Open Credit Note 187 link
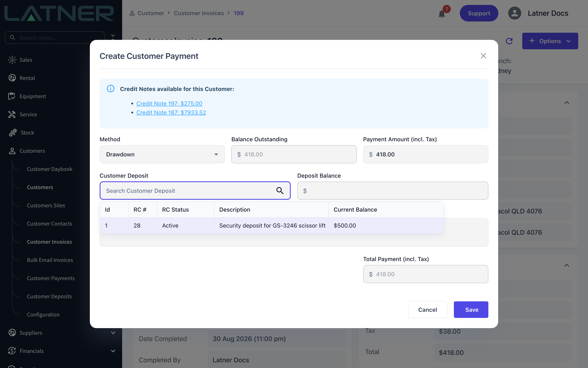 tap(171, 112)
